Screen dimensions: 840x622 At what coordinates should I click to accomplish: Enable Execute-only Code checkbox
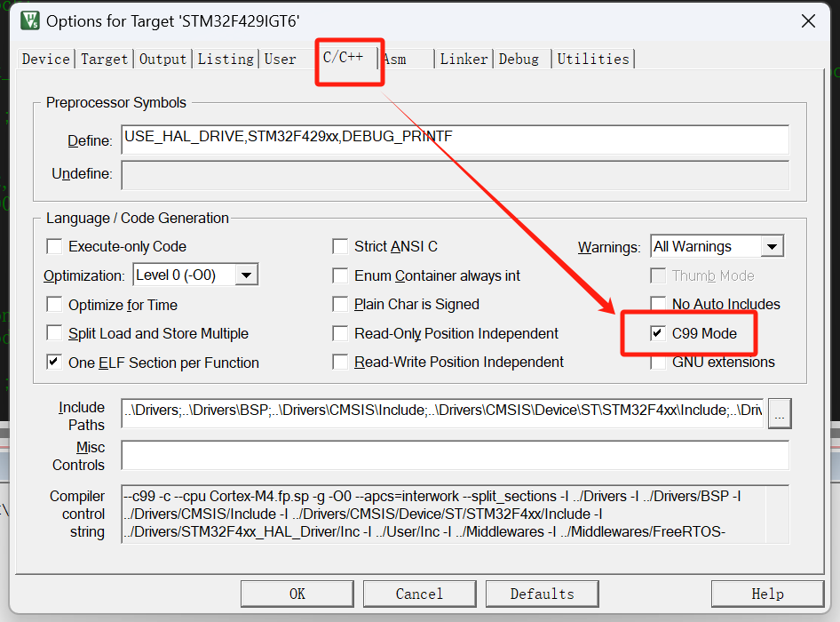click(x=55, y=247)
